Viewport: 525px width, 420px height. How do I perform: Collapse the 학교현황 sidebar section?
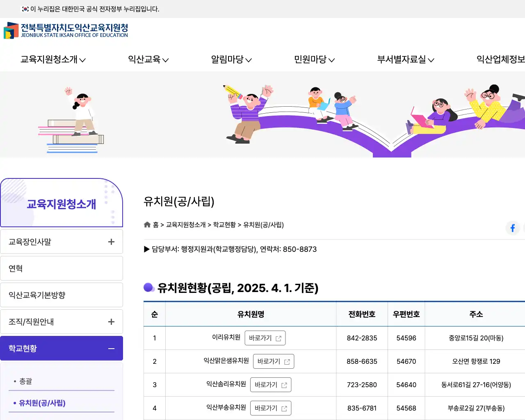click(111, 348)
